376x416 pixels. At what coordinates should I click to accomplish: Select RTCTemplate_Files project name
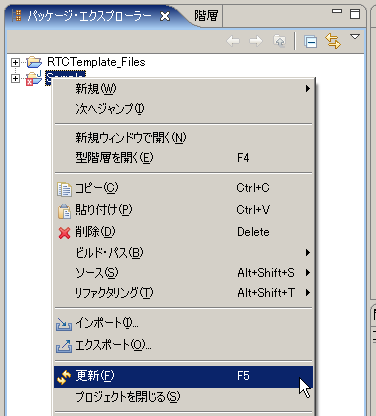pos(96,62)
